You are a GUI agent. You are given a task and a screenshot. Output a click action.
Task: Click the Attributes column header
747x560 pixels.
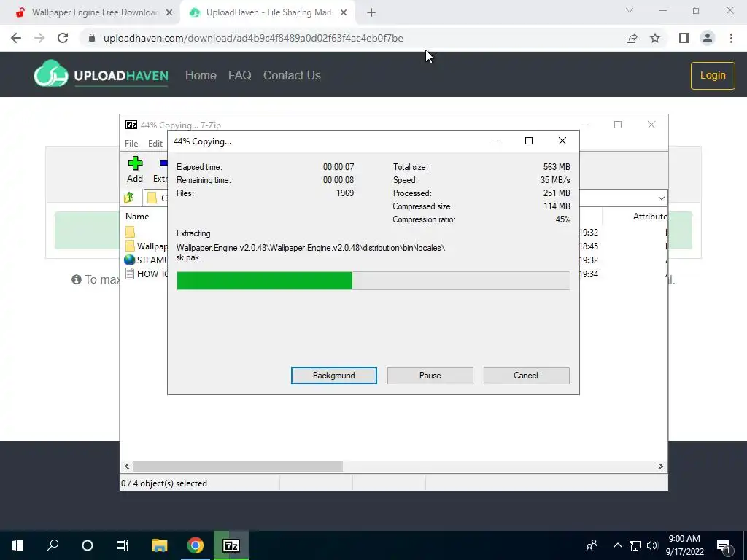pyautogui.click(x=650, y=216)
